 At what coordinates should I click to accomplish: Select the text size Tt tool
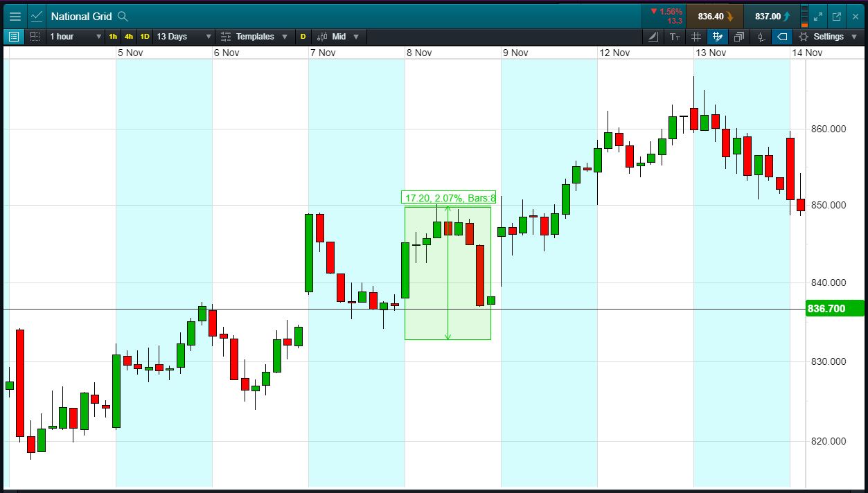(x=675, y=37)
